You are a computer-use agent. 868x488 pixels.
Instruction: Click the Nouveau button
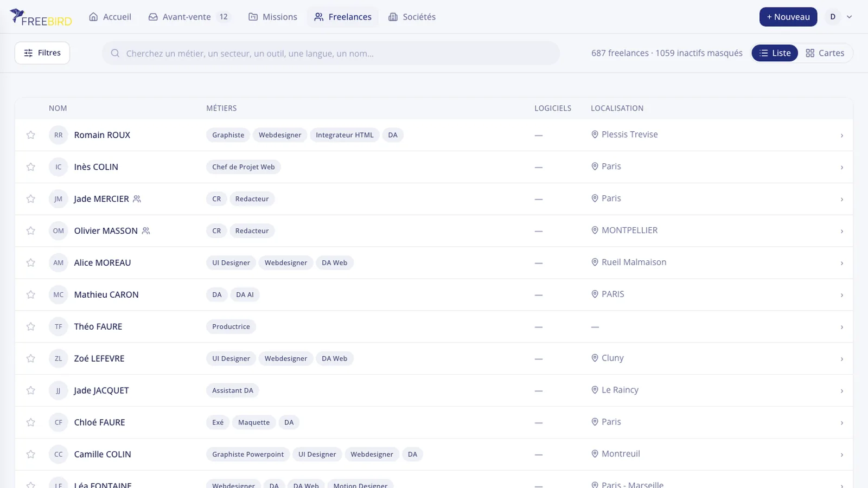788,17
